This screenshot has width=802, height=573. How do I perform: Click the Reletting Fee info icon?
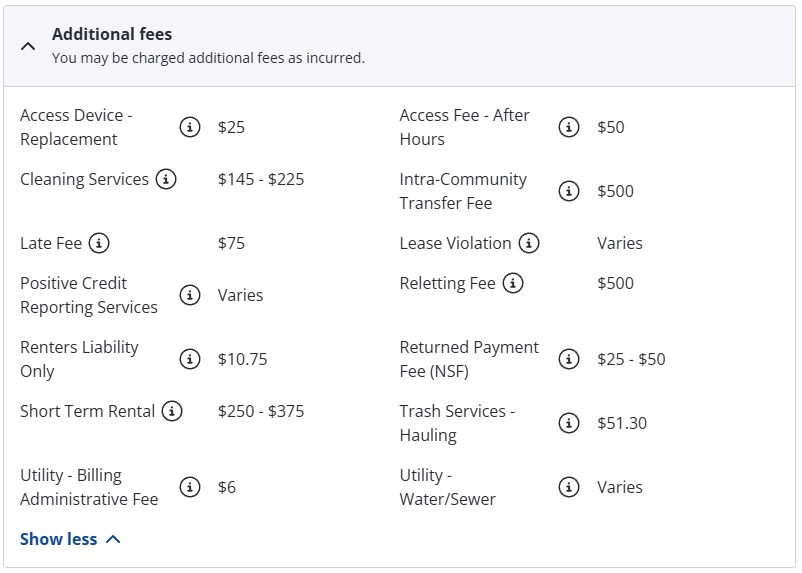[x=512, y=283]
